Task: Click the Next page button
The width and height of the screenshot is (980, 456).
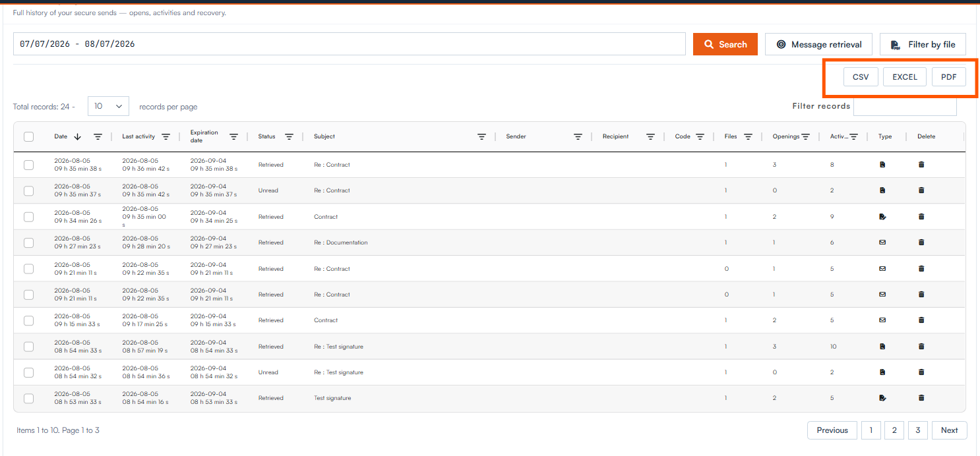Action: [x=950, y=430]
